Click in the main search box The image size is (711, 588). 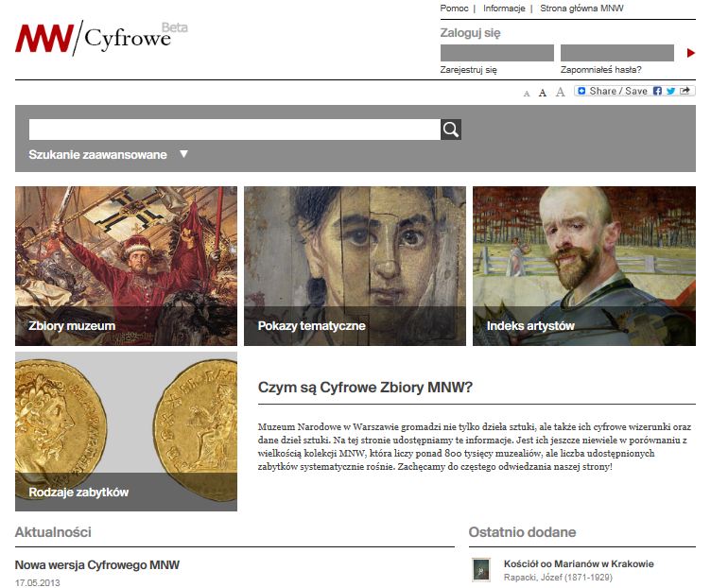[234, 130]
